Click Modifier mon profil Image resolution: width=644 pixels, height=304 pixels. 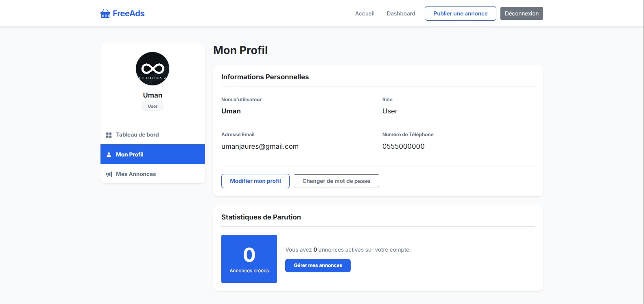[x=255, y=181]
